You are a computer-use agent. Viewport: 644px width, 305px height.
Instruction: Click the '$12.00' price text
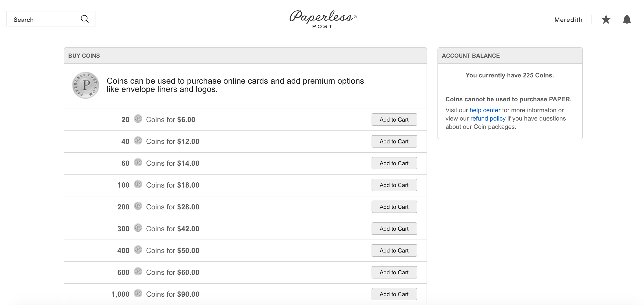(x=188, y=141)
